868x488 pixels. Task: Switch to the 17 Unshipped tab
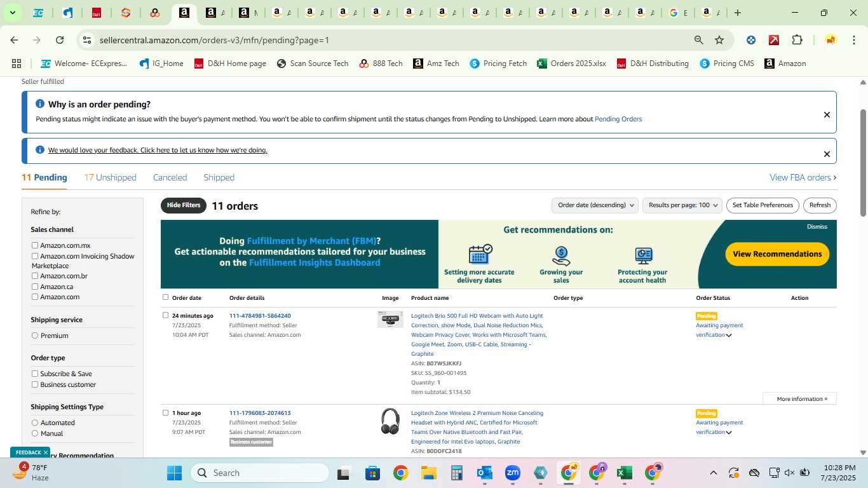[110, 177]
